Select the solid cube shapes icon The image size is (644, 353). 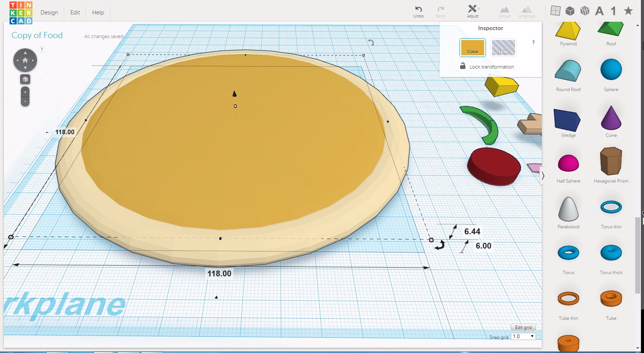[570, 11]
